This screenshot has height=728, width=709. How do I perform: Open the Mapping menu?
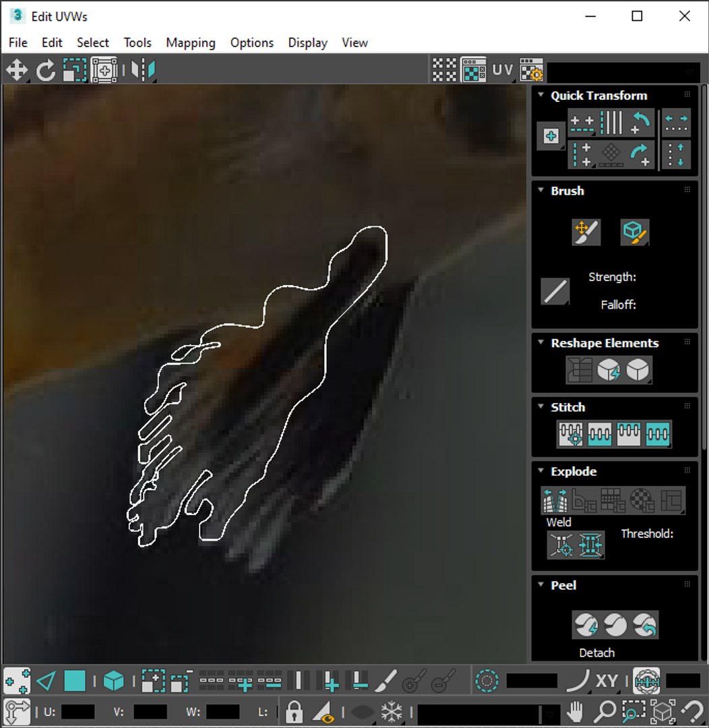coord(191,42)
